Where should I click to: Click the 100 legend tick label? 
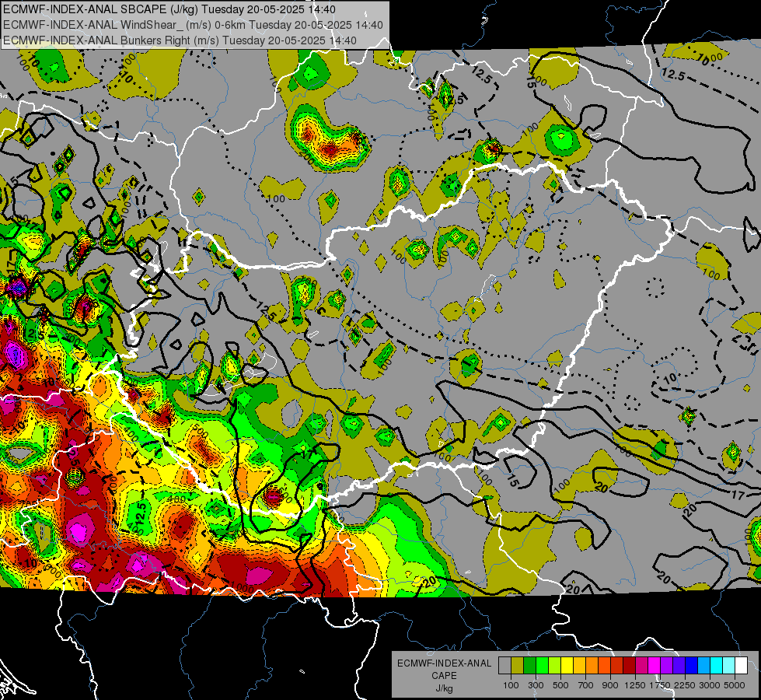tap(511, 685)
